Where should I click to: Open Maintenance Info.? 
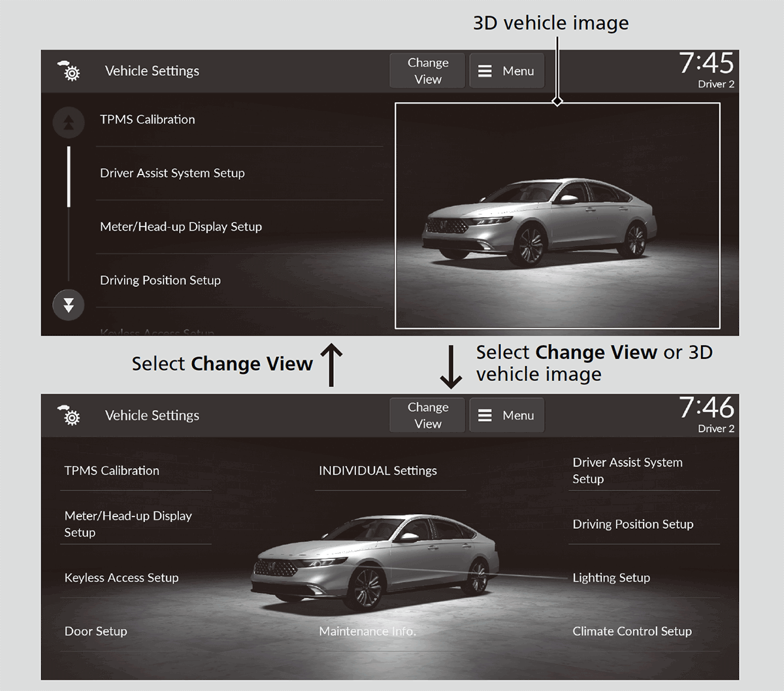[367, 631]
